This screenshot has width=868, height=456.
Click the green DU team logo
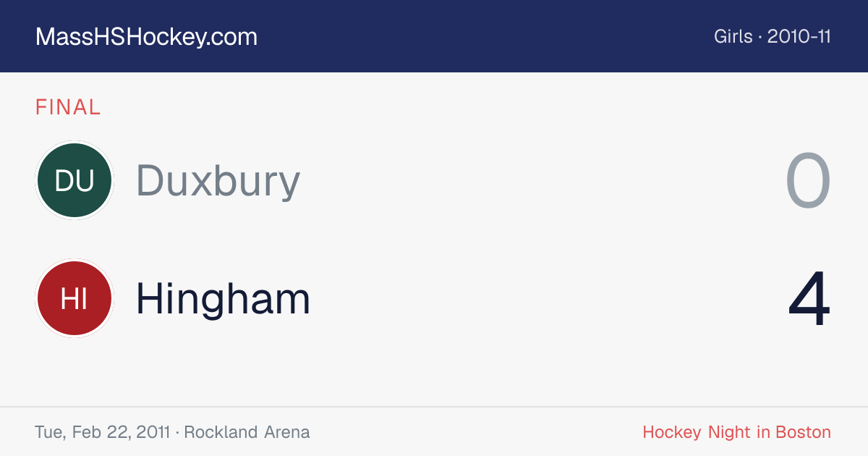click(75, 180)
